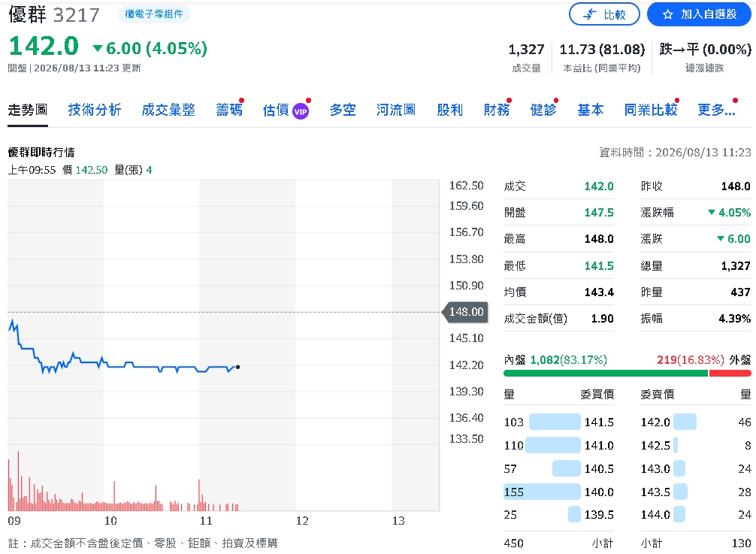Add stock via 加入自選股 button
Viewport: 756px width, 554px height.
tap(699, 14)
